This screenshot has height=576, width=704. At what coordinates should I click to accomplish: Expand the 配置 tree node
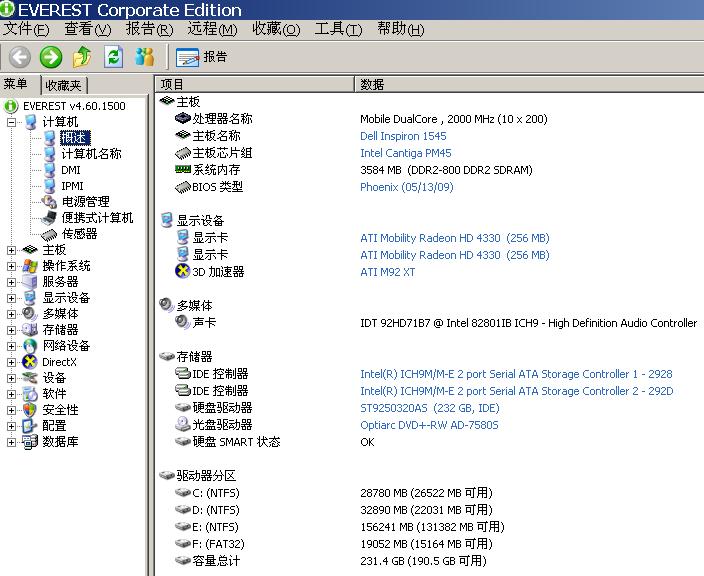pos(12,426)
